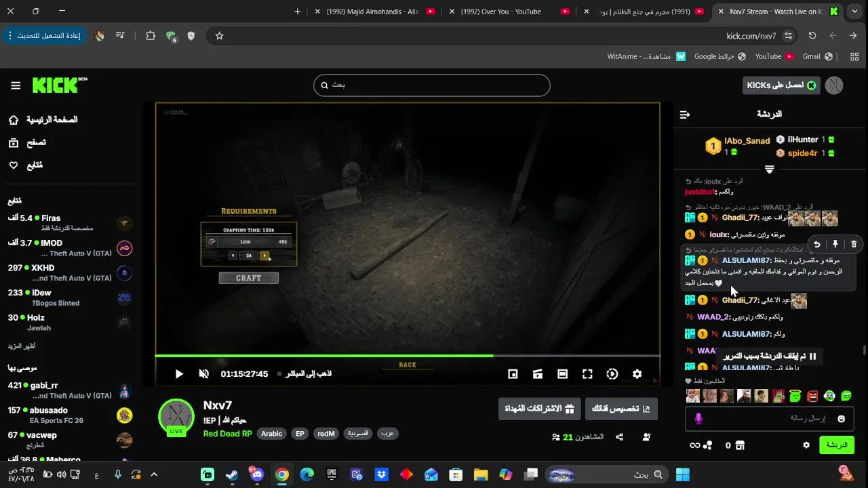Expand the show more followed channels link
Screen dimensions: 868x488
click(22, 346)
